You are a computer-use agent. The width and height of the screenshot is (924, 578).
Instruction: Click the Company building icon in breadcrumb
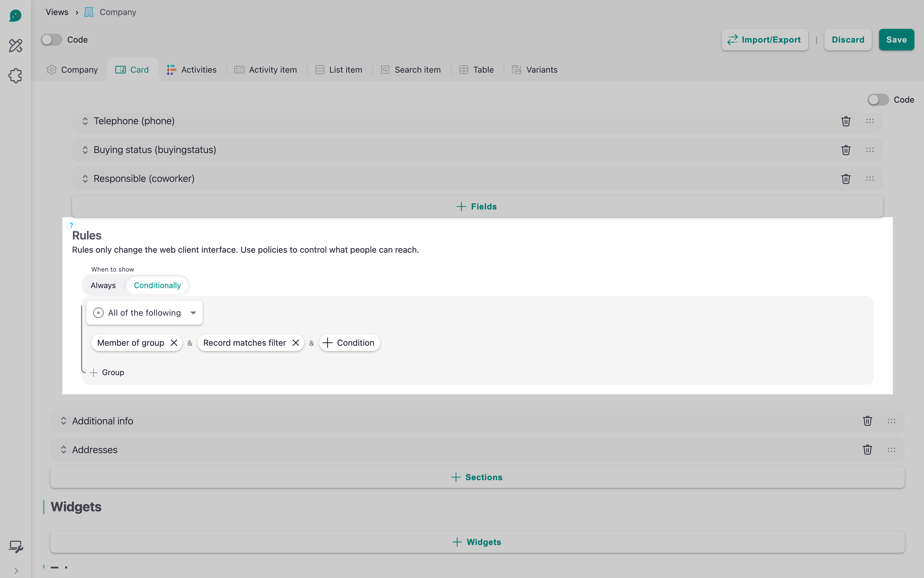click(x=89, y=12)
